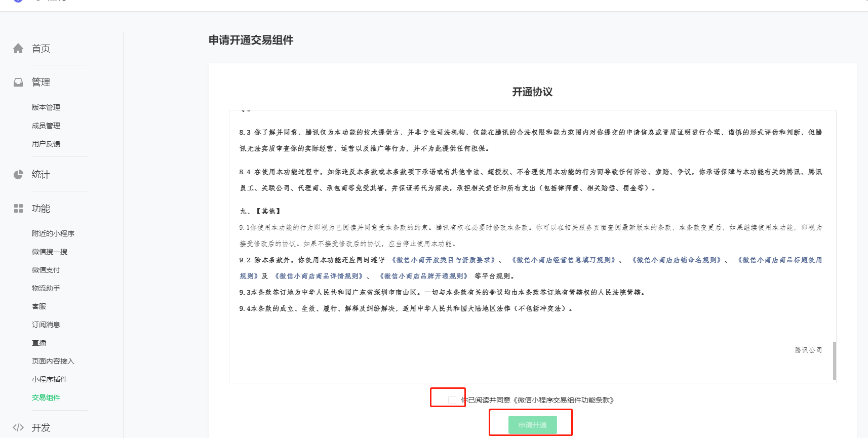Viewport: 868px width, 438px height.
Task: Open the 开发 section
Action: click(x=41, y=427)
